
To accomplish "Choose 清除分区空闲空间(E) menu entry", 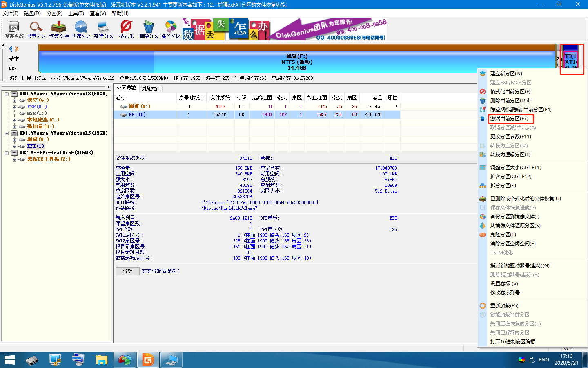I will (x=513, y=244).
